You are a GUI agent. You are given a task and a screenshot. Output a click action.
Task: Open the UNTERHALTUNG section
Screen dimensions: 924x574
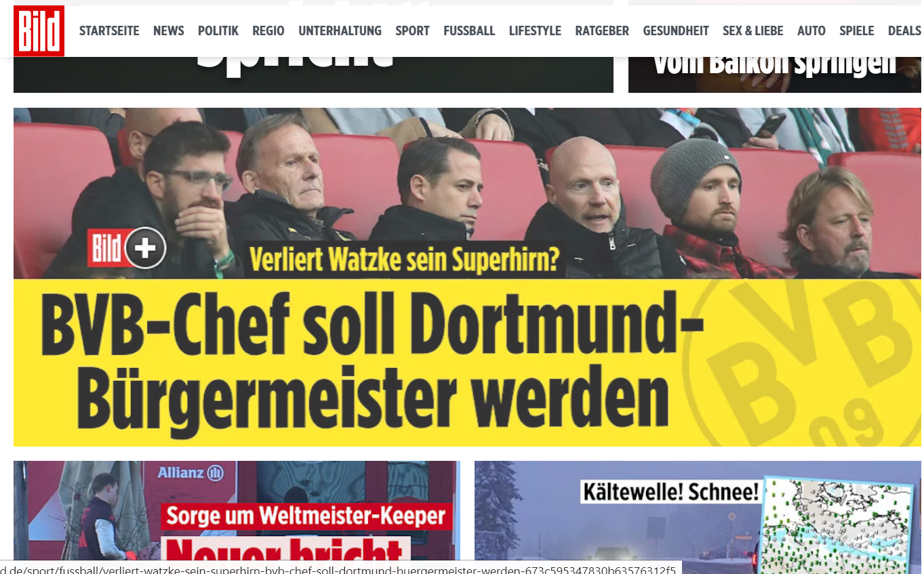click(x=340, y=30)
